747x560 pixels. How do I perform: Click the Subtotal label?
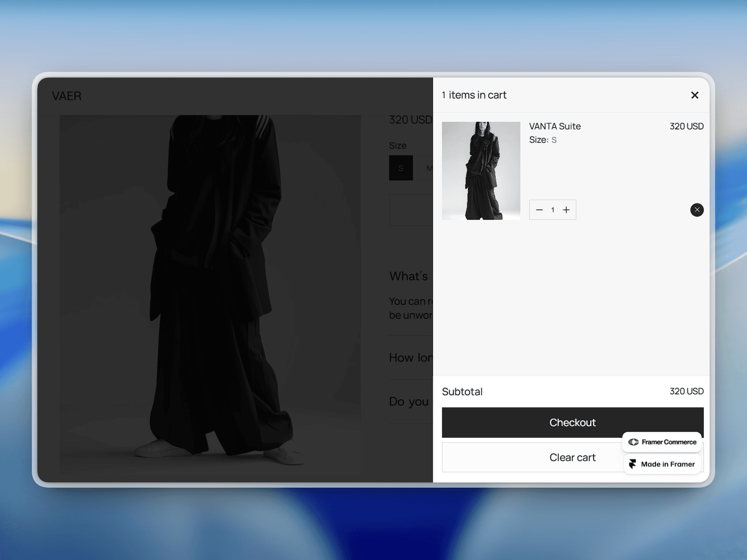coord(462,392)
